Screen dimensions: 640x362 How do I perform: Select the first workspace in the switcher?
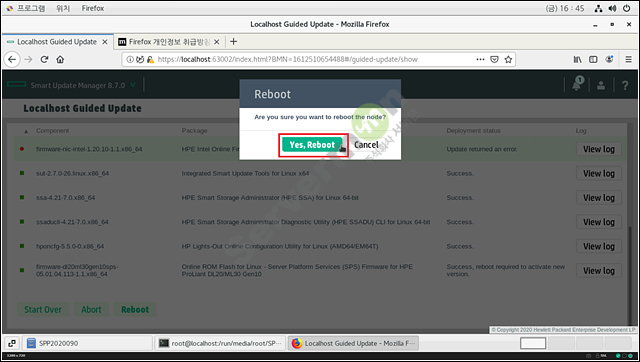click(533, 343)
